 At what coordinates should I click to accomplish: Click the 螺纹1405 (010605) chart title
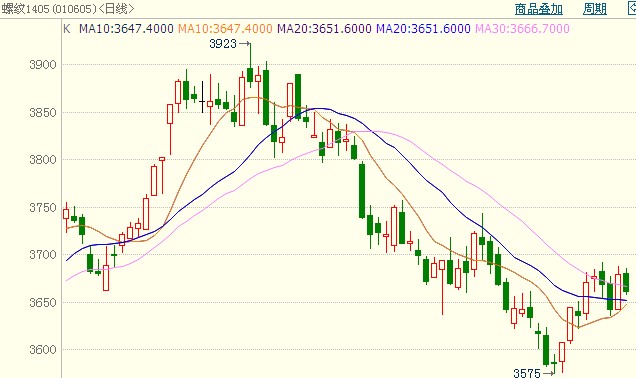tap(68, 9)
